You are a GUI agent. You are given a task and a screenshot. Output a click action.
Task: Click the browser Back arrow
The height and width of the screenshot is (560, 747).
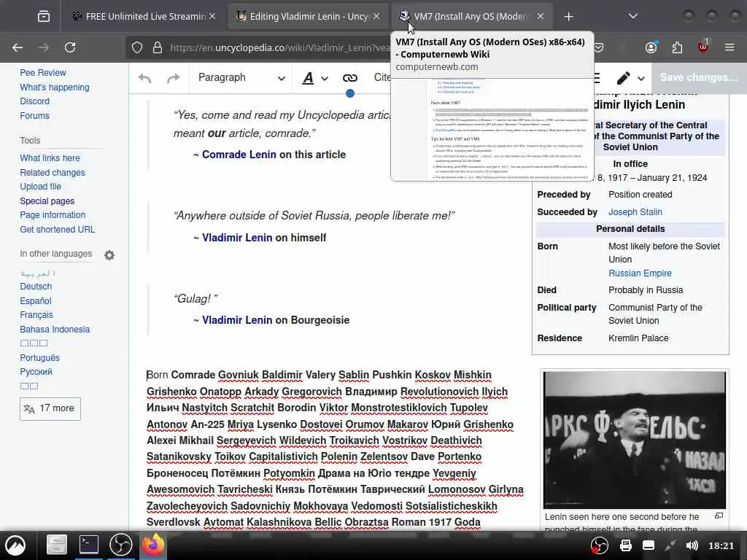click(x=18, y=47)
